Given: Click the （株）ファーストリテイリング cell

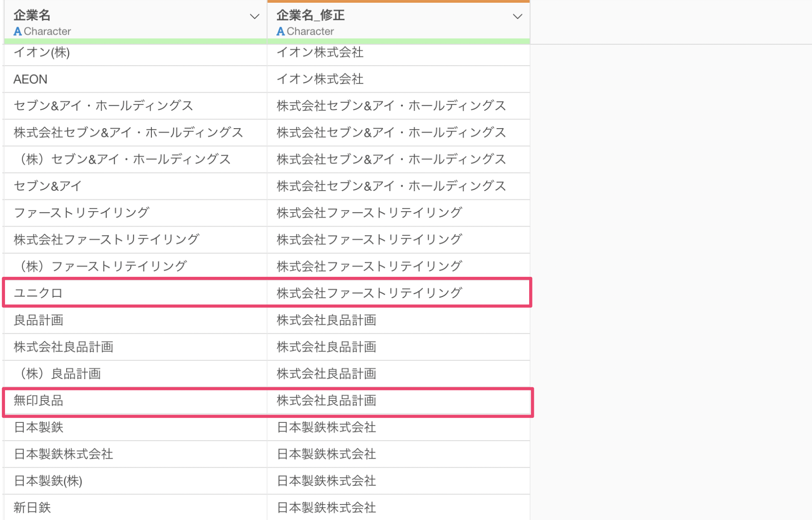Looking at the screenshot, I should (x=100, y=266).
